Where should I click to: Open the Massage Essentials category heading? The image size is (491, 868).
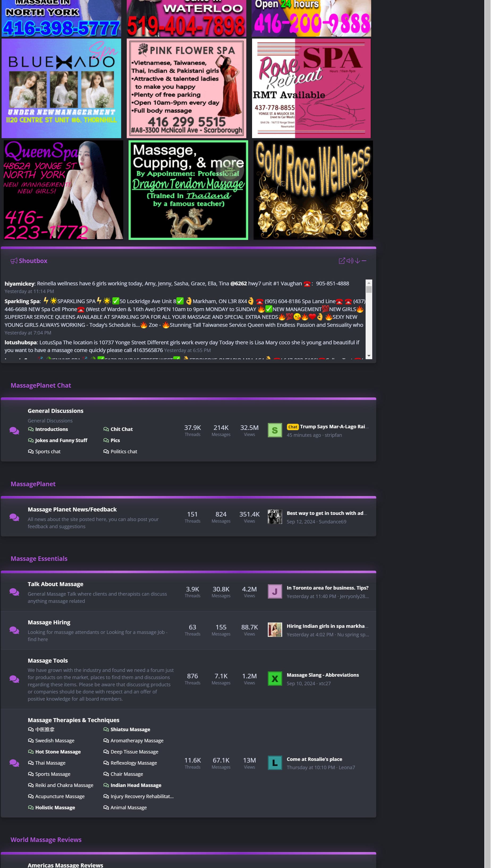[x=39, y=558]
